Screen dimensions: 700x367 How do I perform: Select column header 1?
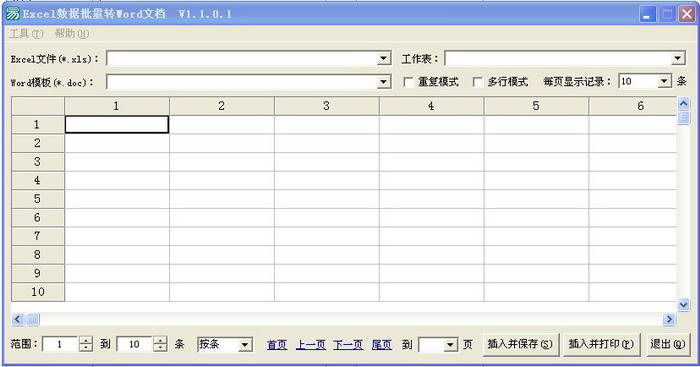pyautogui.click(x=117, y=106)
